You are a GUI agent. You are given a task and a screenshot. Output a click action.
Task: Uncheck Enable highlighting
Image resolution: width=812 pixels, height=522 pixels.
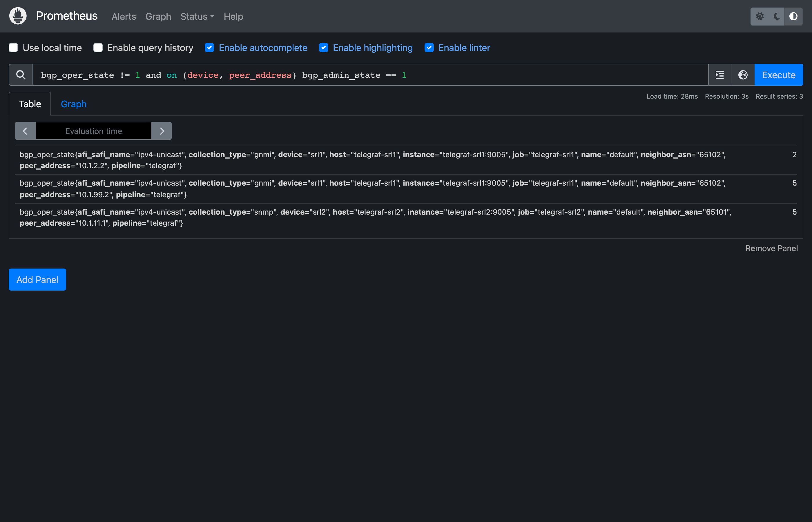pos(324,48)
